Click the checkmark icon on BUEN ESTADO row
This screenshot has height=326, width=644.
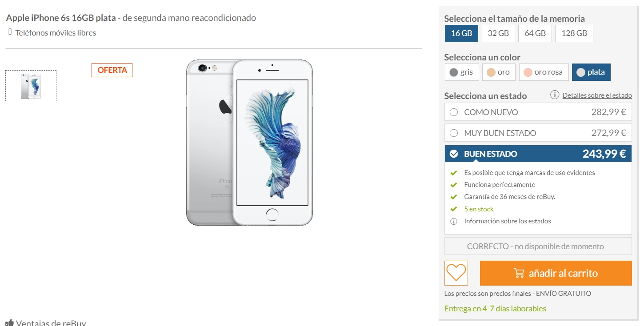(x=454, y=154)
